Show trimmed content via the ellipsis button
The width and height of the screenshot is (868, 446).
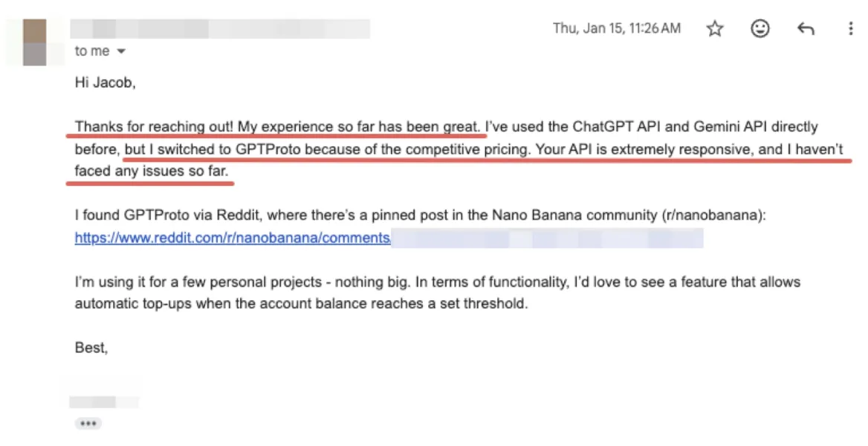[x=88, y=423]
